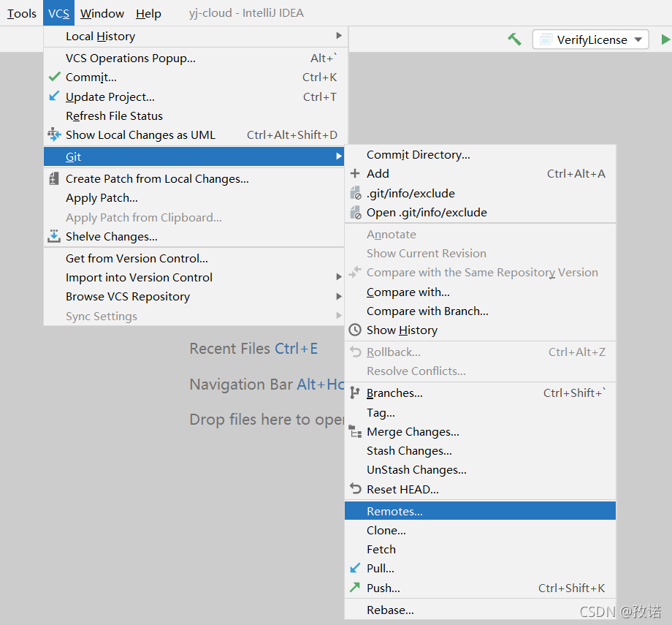Expand the Sync Settings submenu arrow
Viewport: 672px width, 625px height.
click(339, 316)
